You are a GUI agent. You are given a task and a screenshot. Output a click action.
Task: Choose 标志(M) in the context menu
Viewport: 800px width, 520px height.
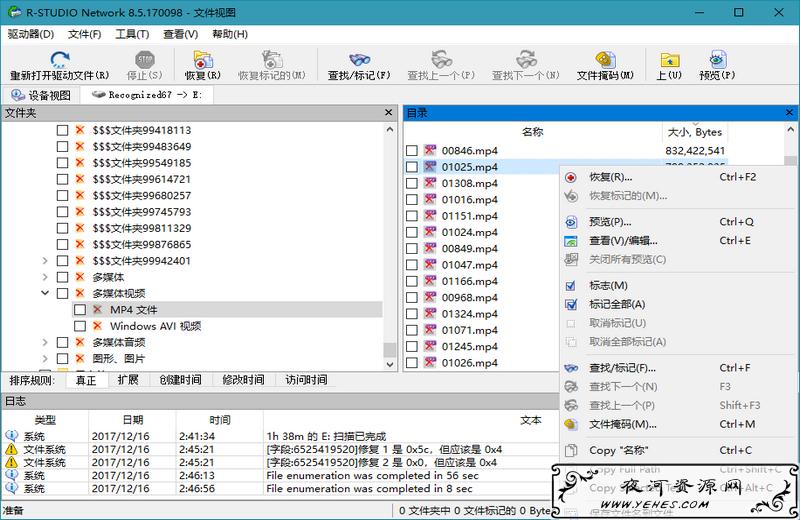pyautogui.click(x=608, y=285)
